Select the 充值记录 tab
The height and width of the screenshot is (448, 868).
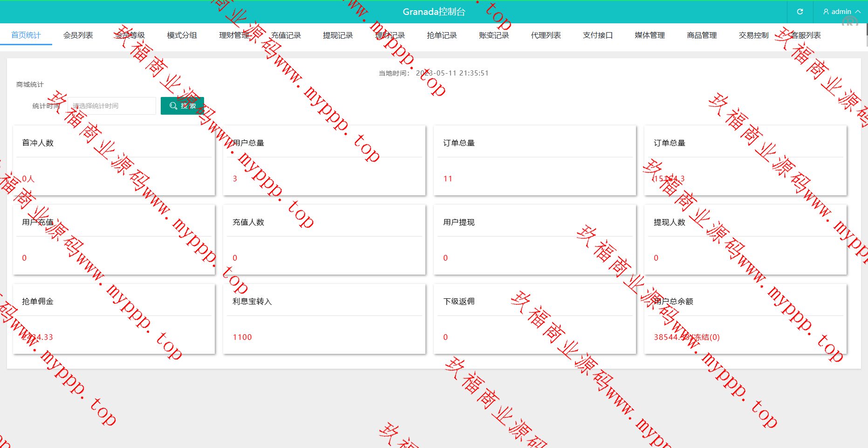pos(286,35)
